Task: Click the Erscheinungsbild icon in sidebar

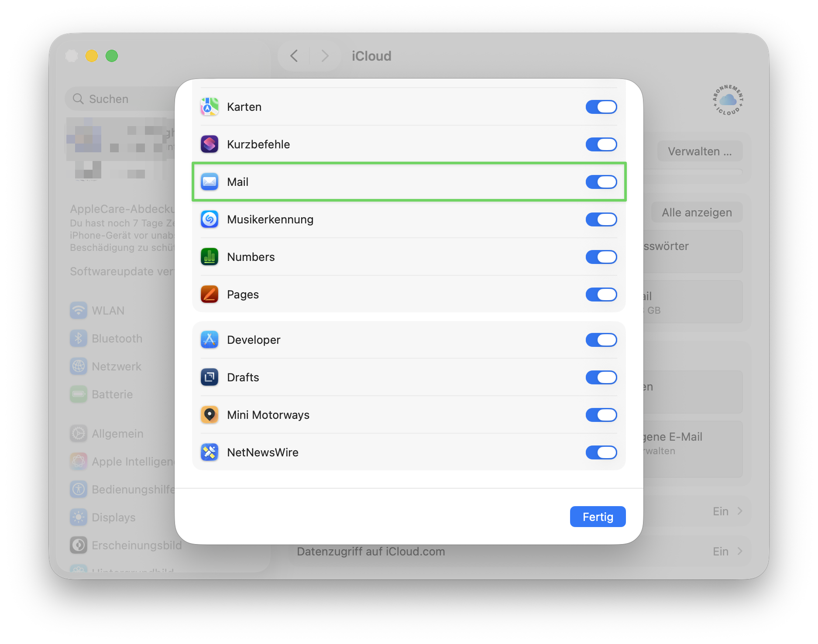Action: click(x=79, y=545)
